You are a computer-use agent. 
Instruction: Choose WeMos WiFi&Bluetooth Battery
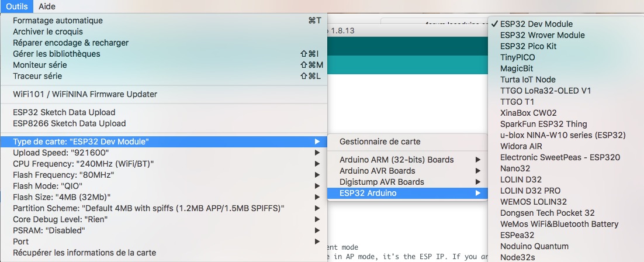pyautogui.click(x=566, y=224)
